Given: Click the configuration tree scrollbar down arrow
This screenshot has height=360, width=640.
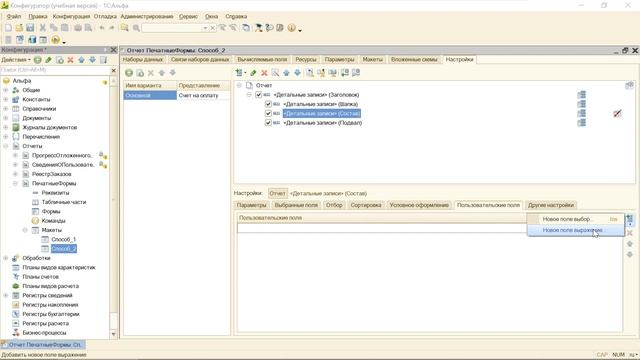Looking at the screenshot, I should pos(113,334).
